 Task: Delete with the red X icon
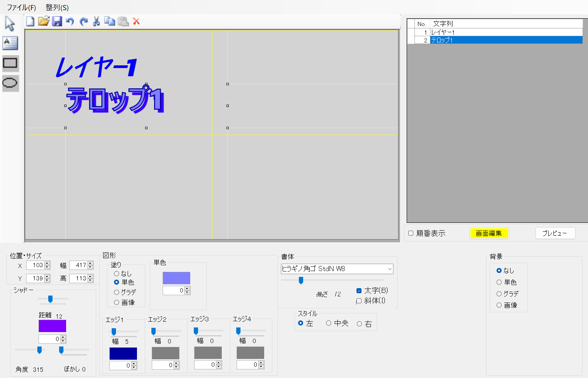click(136, 21)
